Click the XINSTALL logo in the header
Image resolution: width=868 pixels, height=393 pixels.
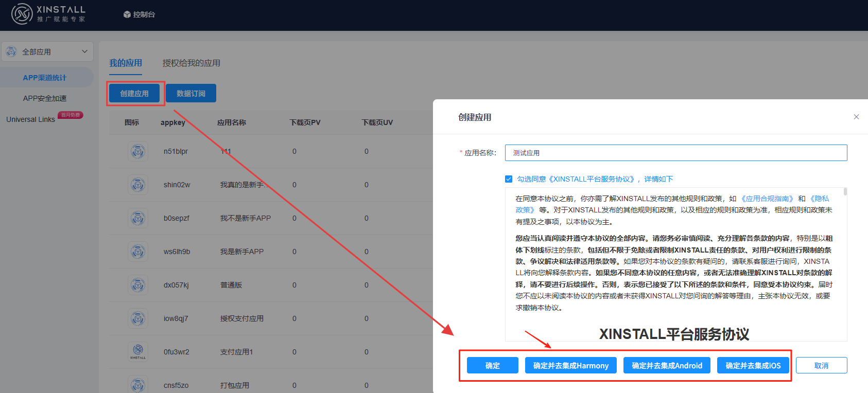point(48,14)
